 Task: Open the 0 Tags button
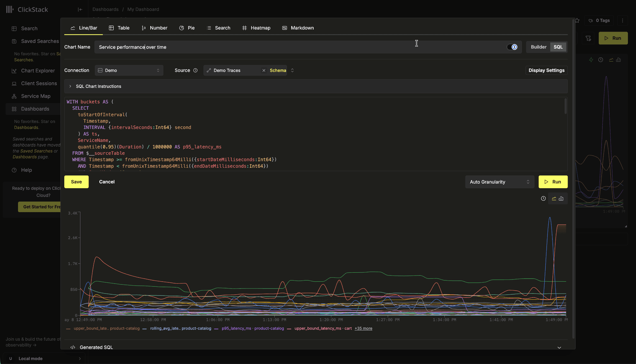coord(599,20)
